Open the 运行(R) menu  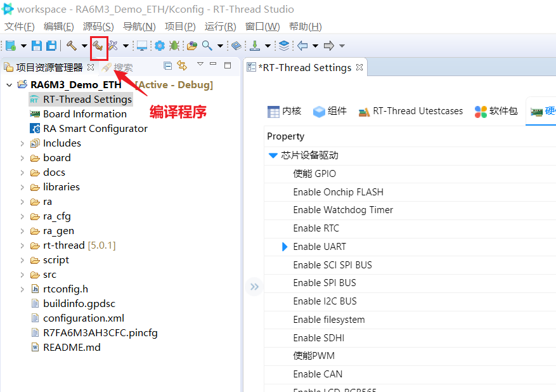(220, 27)
